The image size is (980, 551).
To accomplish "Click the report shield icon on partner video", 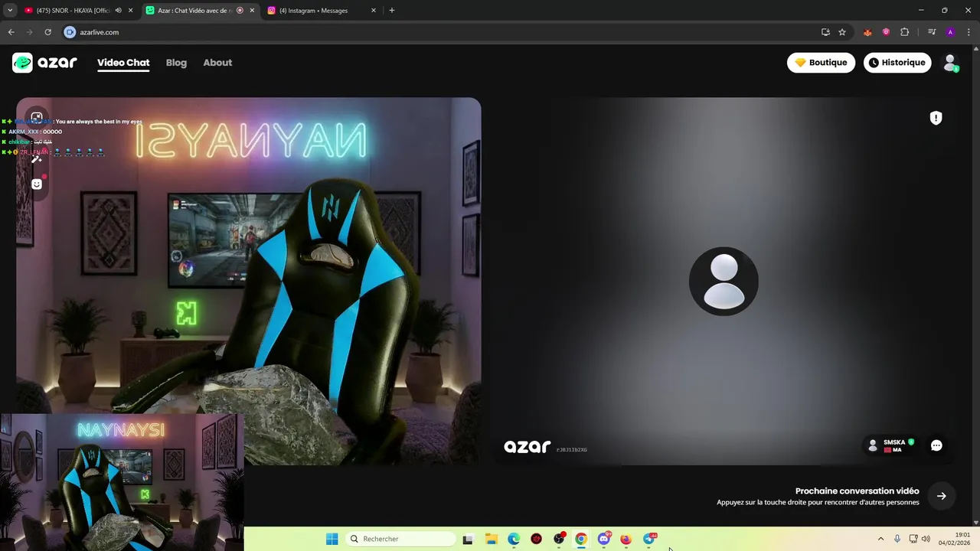I will point(936,118).
